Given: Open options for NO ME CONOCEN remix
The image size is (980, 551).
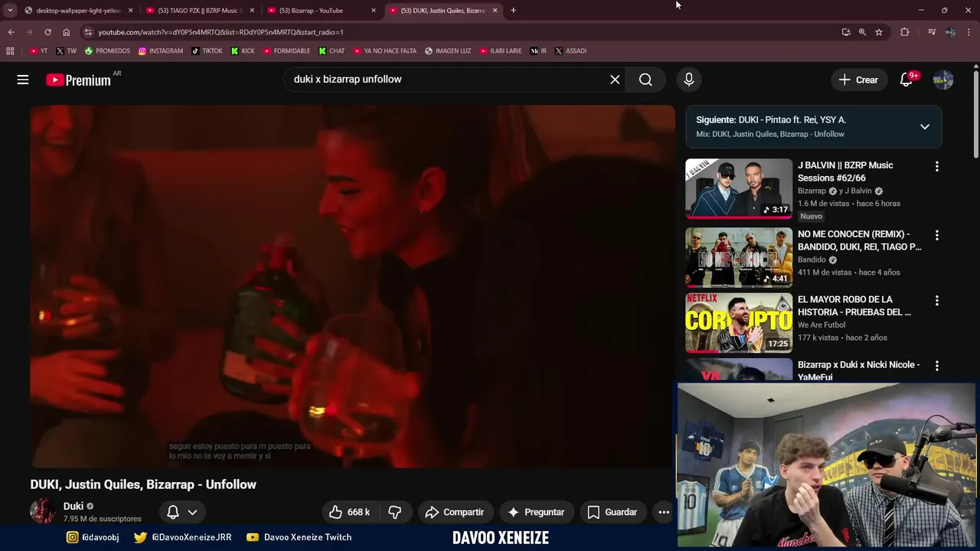Looking at the screenshot, I should point(936,235).
